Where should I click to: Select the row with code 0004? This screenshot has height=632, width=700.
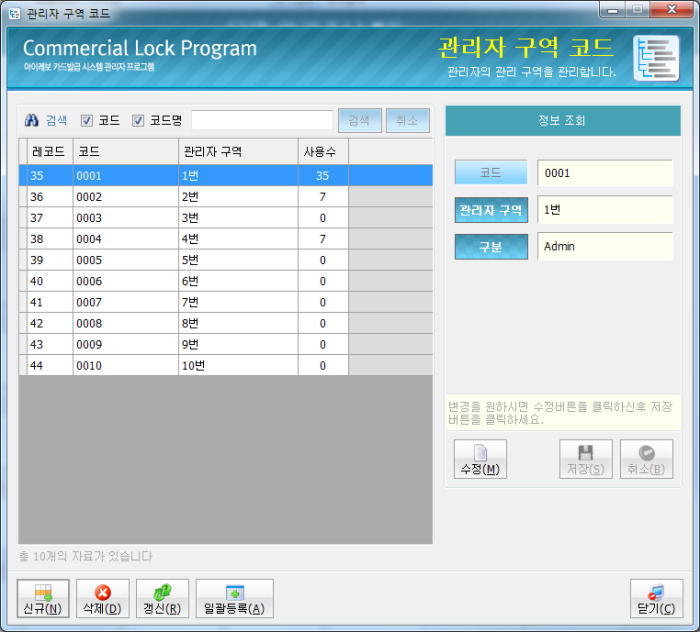point(226,239)
